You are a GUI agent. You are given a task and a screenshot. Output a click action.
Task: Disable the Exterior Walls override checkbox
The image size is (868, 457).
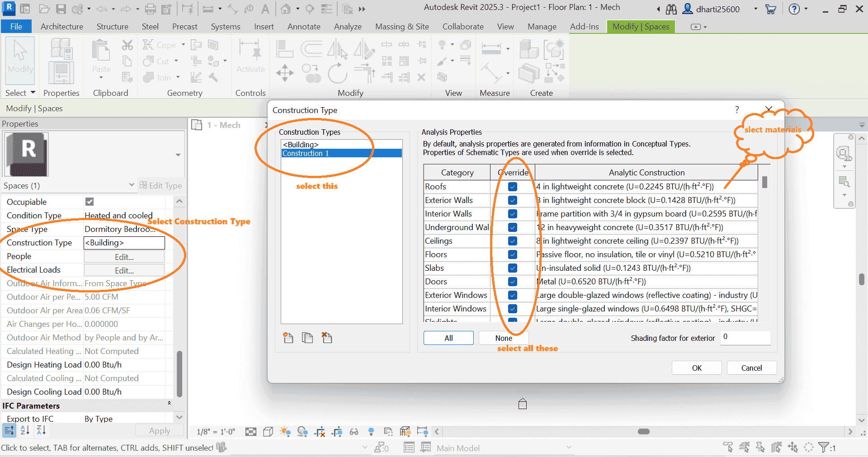pos(512,200)
